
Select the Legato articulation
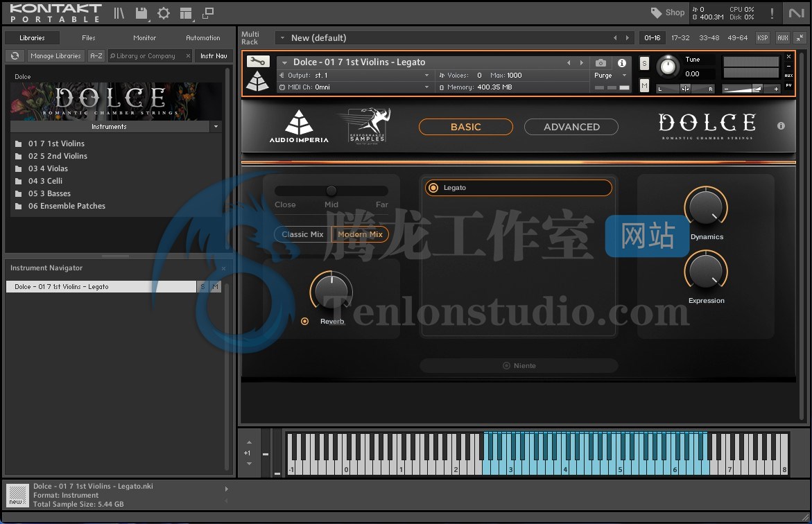(x=519, y=187)
